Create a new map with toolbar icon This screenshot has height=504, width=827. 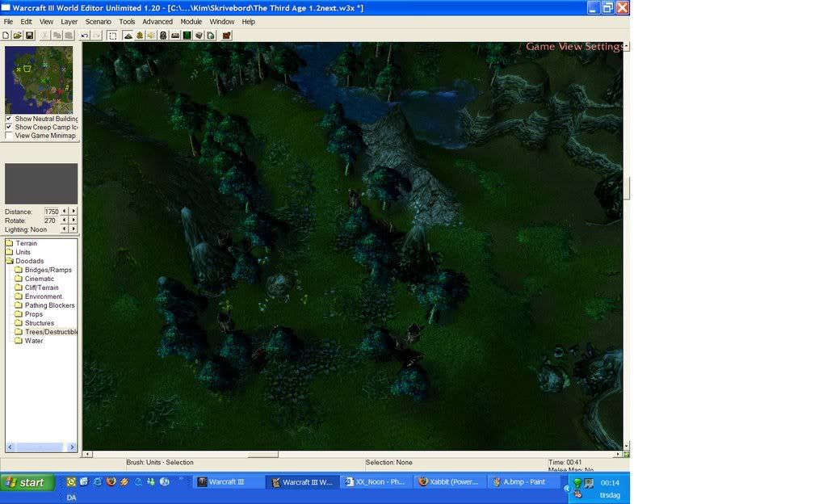[x=6, y=36]
